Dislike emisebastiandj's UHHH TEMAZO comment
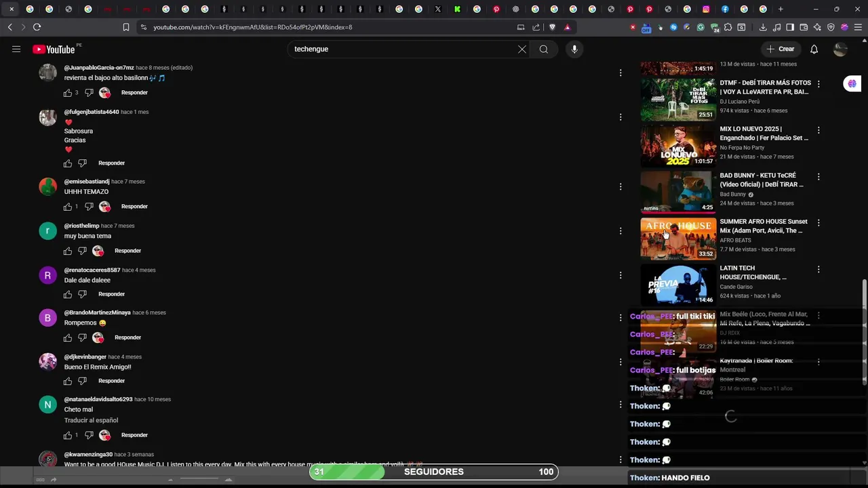Screen dimensions: 868x488 coord(89,207)
